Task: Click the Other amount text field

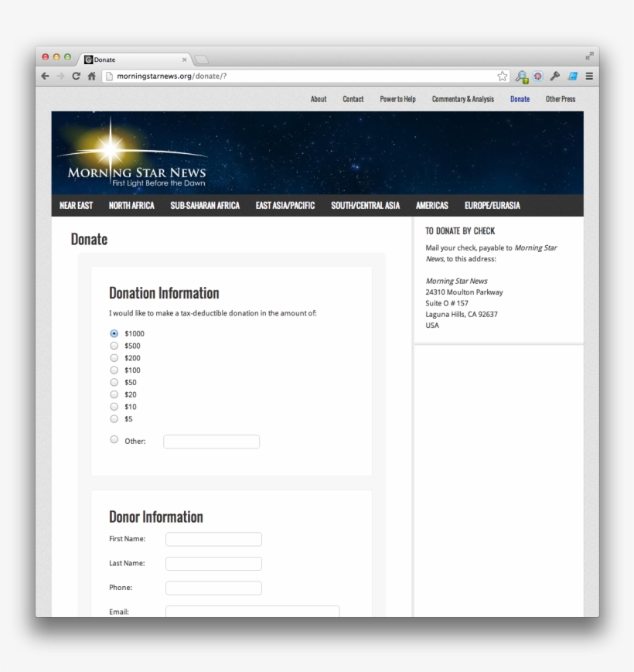Action: click(x=212, y=442)
